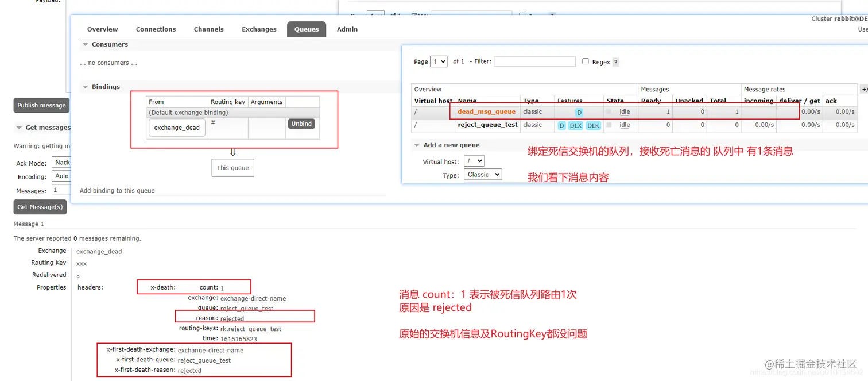868x381 pixels.
Task: Go to the Channels tab
Action: coord(208,29)
